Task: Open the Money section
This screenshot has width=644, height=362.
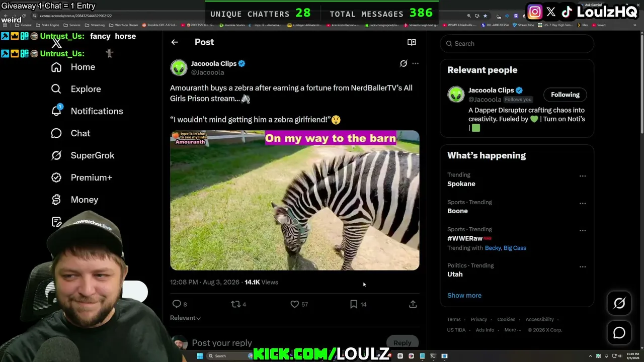Action: click(x=74, y=200)
